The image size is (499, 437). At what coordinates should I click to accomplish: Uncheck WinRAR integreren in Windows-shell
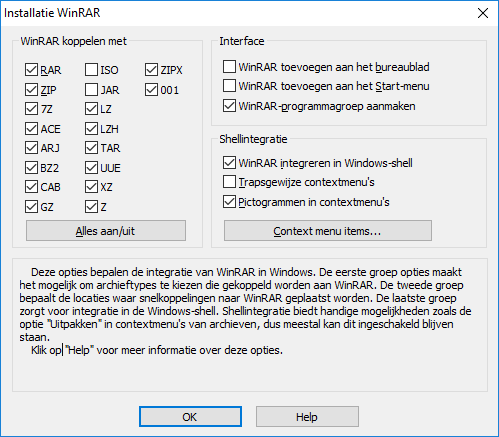pyautogui.click(x=229, y=163)
